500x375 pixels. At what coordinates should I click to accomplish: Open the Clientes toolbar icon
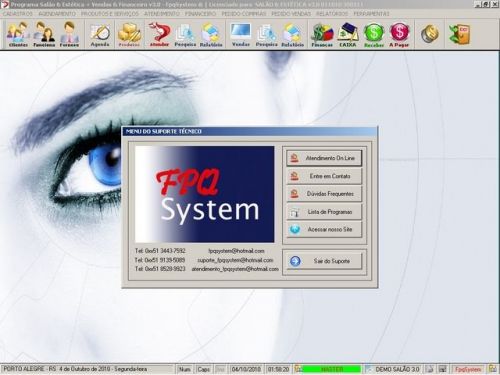coord(18,34)
